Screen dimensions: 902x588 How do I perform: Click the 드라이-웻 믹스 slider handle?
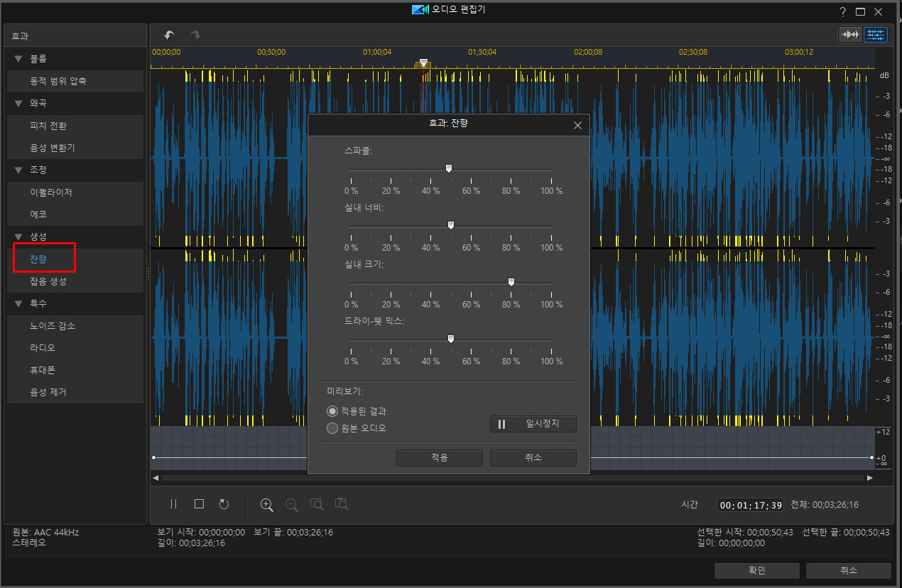pos(451,339)
